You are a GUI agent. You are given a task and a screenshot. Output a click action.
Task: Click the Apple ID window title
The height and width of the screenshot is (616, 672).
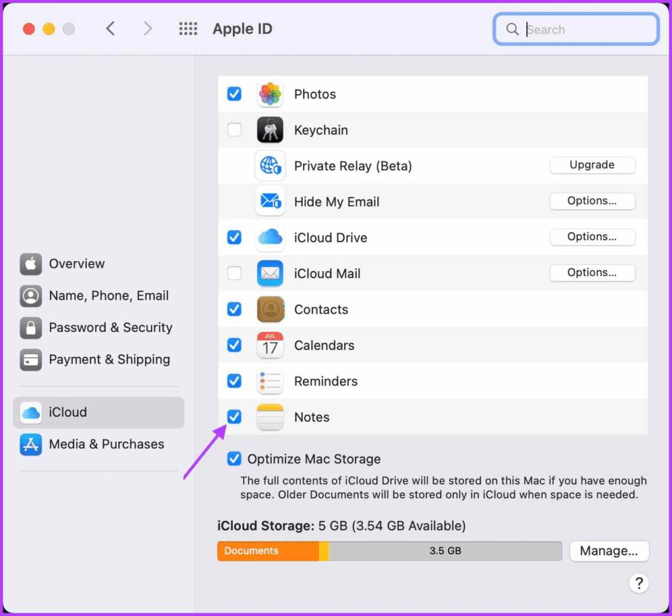click(x=242, y=29)
